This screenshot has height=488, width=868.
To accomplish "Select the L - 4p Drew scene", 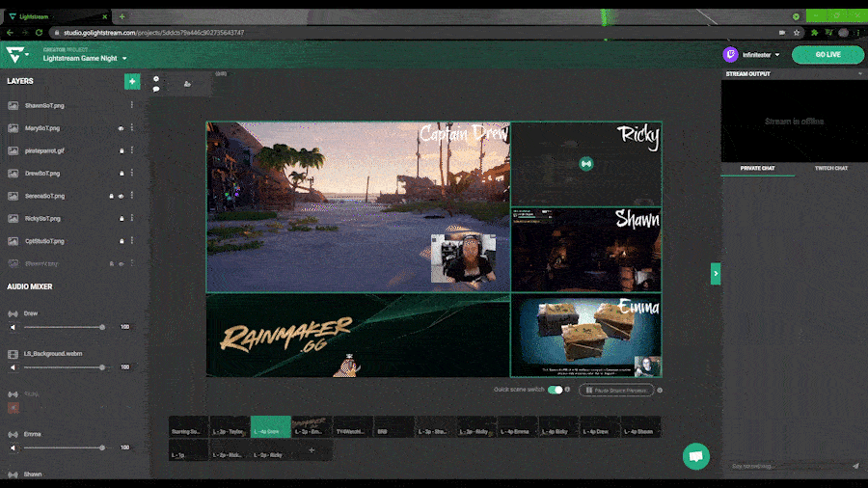I will coord(599,427).
